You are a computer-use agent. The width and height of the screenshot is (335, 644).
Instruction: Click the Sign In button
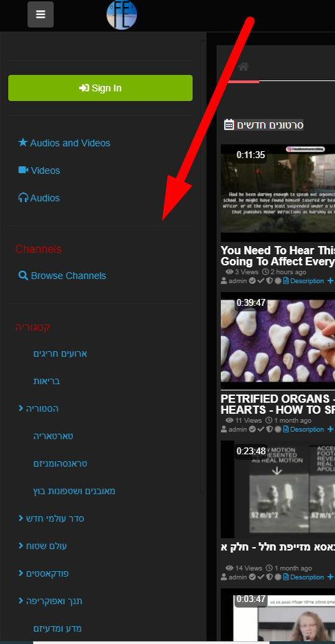pos(100,88)
